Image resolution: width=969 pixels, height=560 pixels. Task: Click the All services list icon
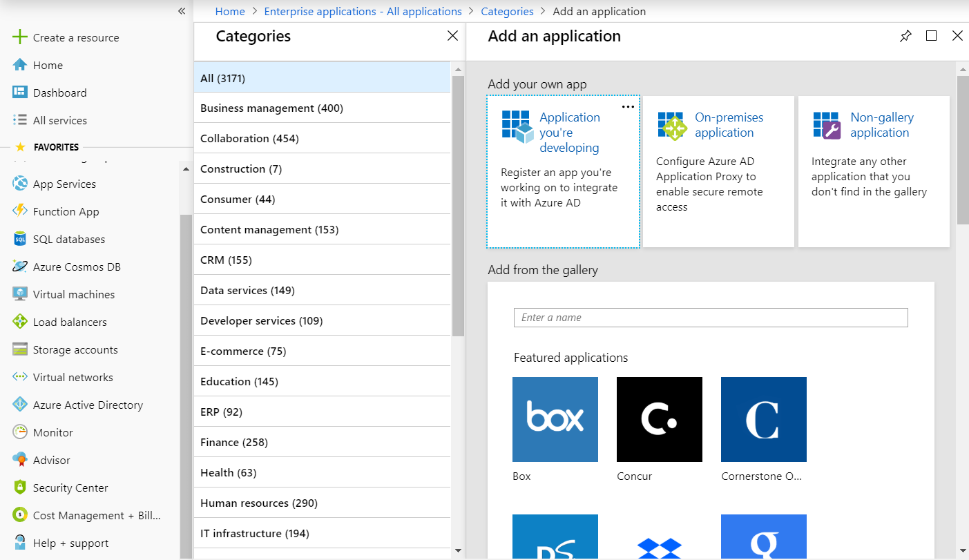pos(20,120)
